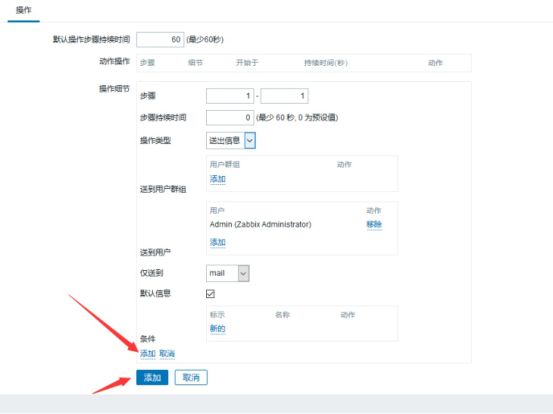
Task: Click the first 步骤 start value field
Action: (230, 96)
